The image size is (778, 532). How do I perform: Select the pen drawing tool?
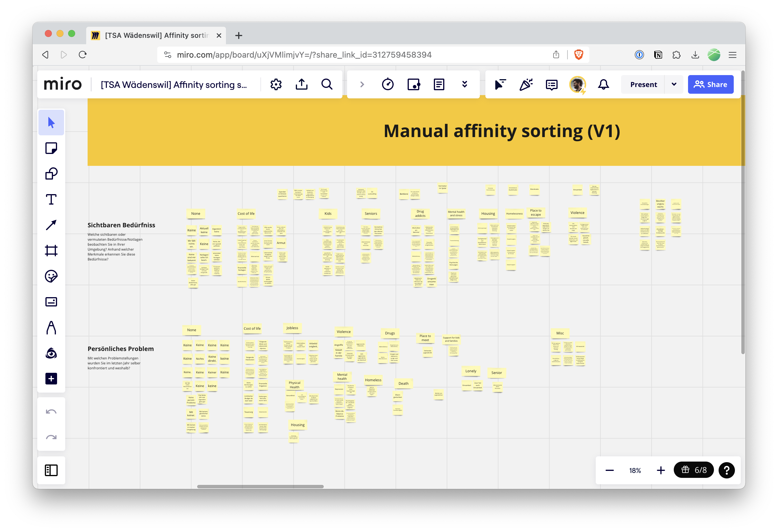click(x=51, y=328)
